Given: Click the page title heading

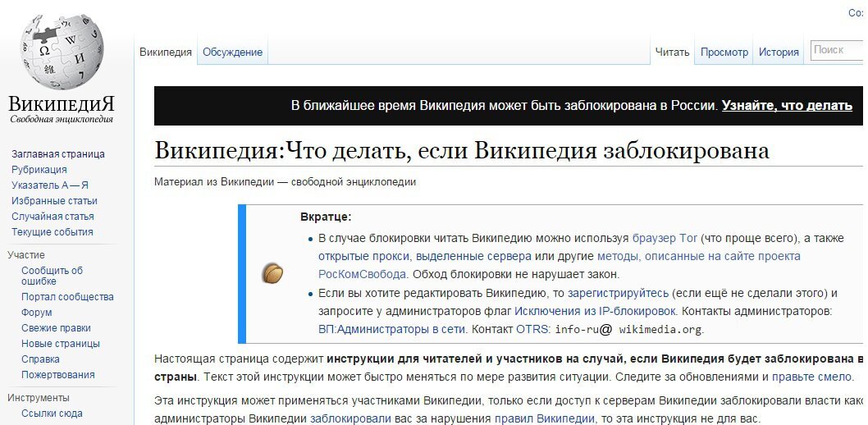Looking at the screenshot, I should [462, 150].
